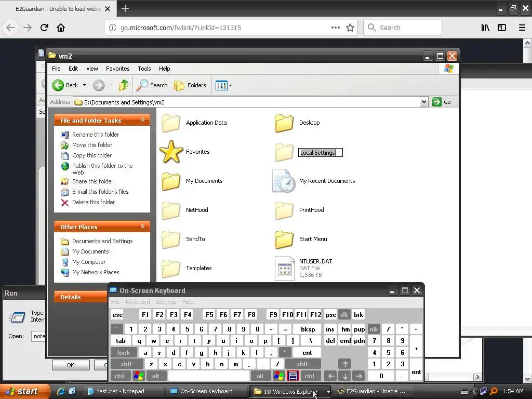Open the Application Data folder

point(194,123)
